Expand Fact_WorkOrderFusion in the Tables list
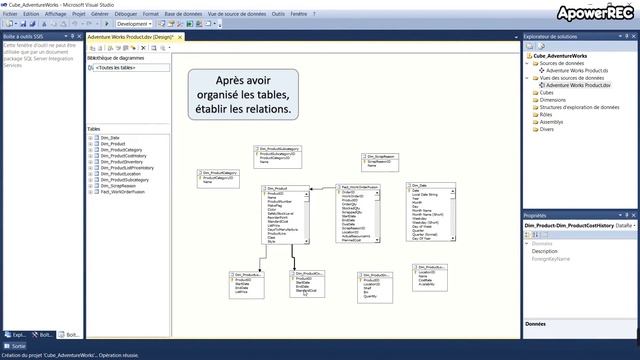 [x=90, y=192]
